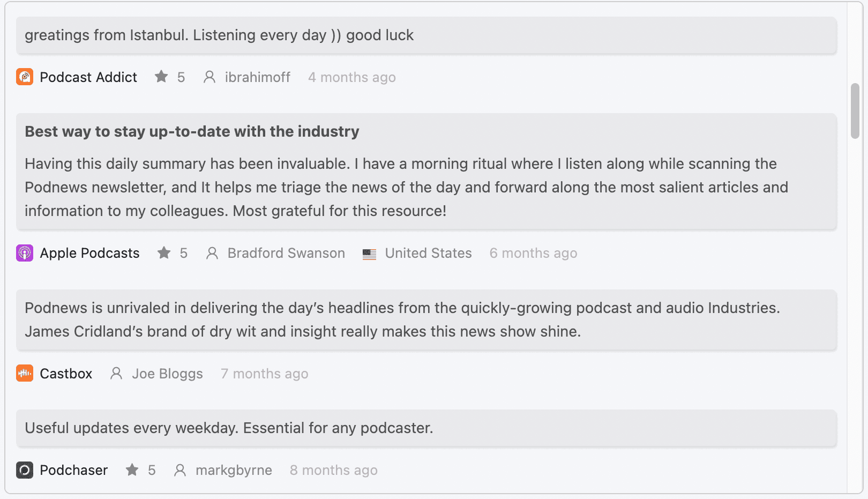Click the star icon next to Apple Podcasts

coord(163,252)
